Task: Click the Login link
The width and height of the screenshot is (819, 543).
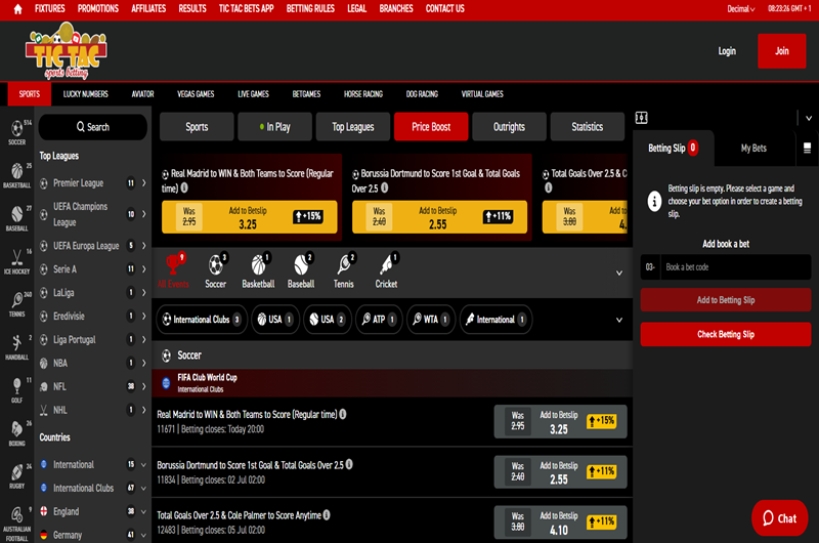Action: (x=727, y=51)
